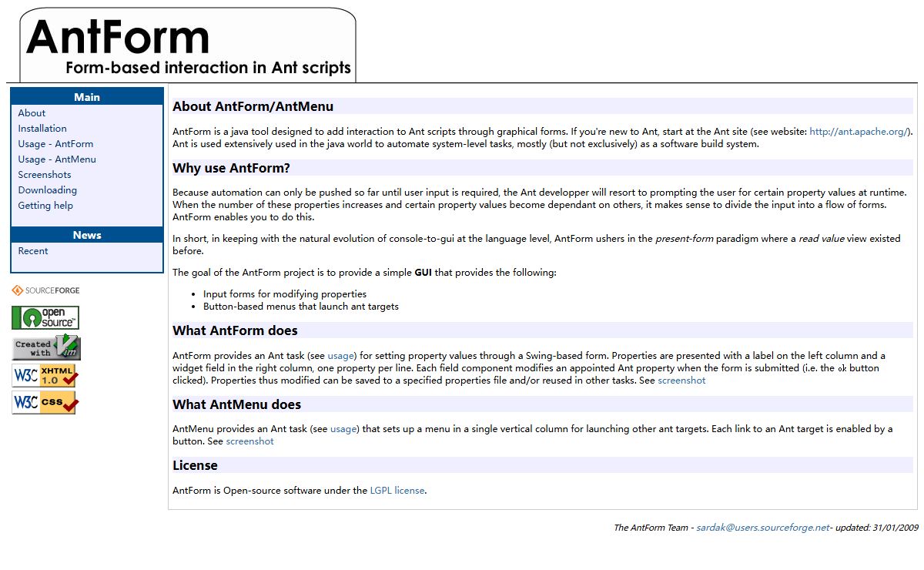Open the Getting help page
This screenshot has height=570, width=924.
46,205
